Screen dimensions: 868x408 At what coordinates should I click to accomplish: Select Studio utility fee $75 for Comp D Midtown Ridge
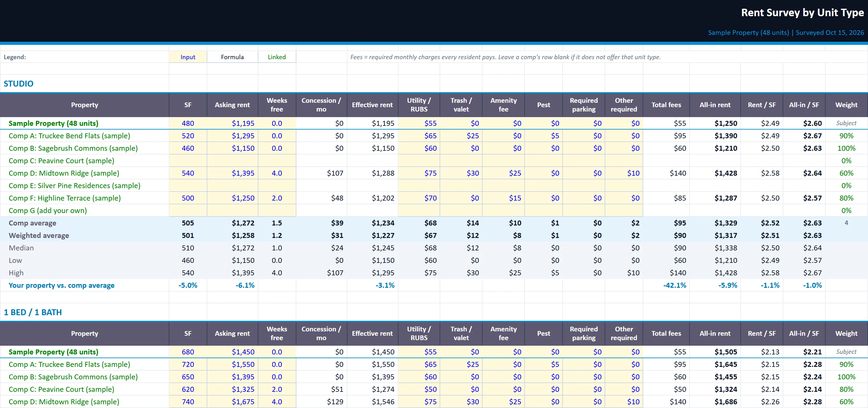(419, 173)
